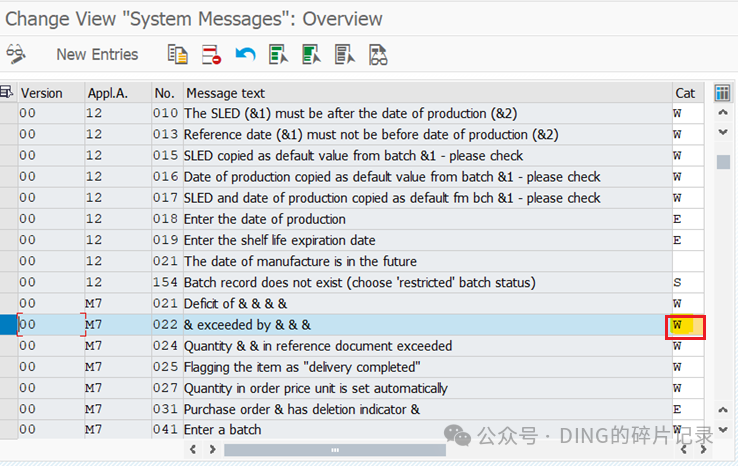Click the configuration compare binoculars-style icon

[x=378, y=55]
